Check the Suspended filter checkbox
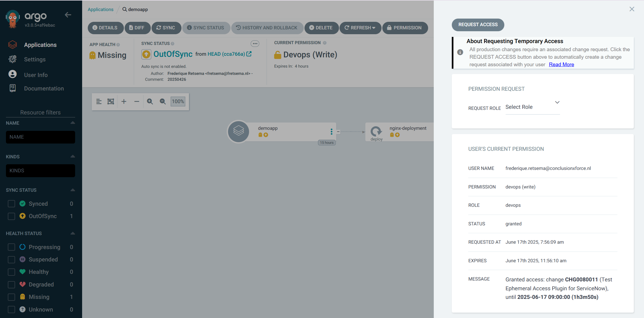 [11, 260]
